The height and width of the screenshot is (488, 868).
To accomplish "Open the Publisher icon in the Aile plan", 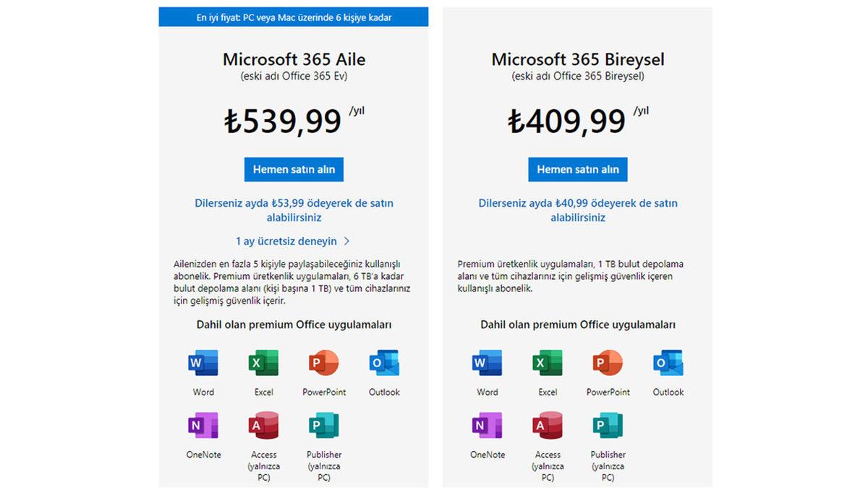I will point(323,427).
